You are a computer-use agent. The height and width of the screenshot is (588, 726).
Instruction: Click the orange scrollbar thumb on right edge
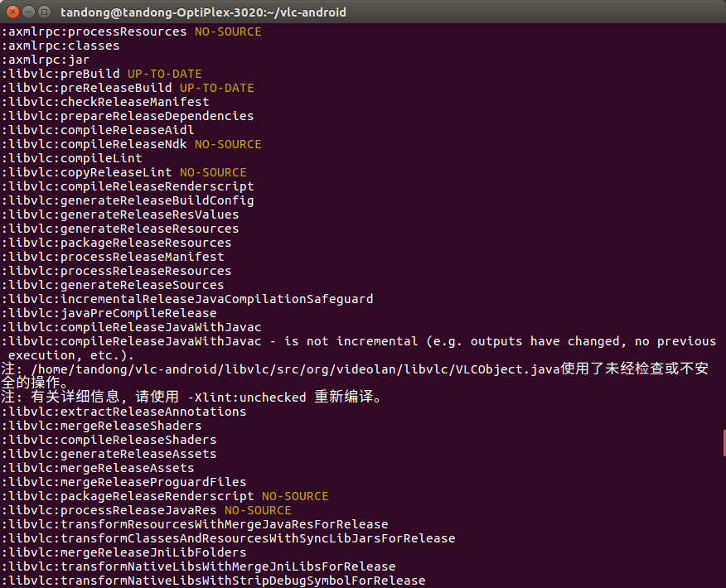[x=724, y=443]
